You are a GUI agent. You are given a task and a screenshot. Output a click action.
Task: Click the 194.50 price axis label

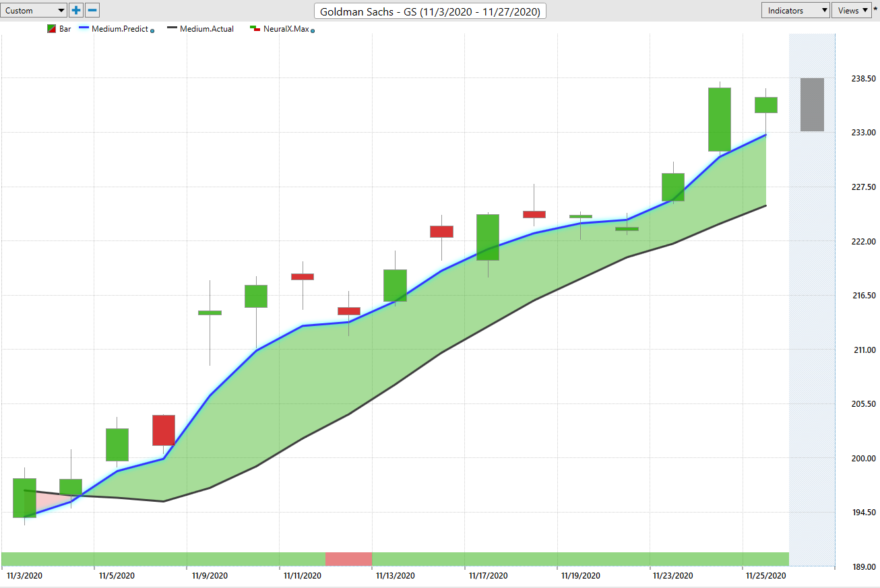coord(863,513)
